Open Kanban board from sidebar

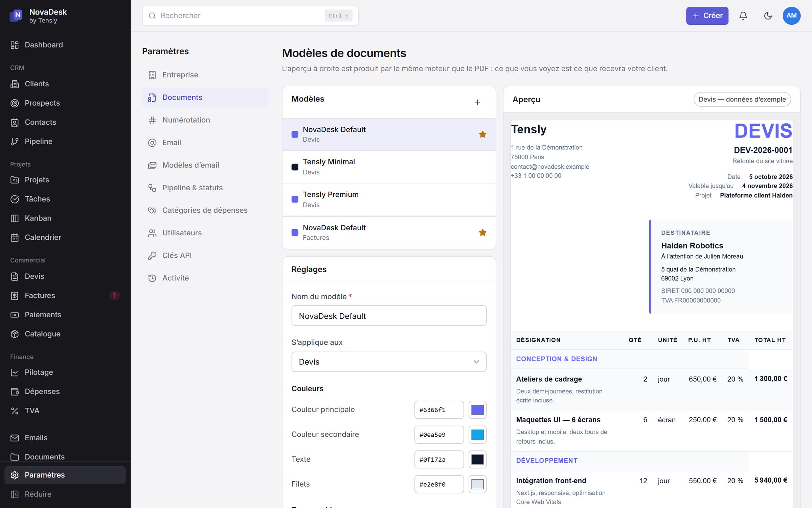pos(65,218)
